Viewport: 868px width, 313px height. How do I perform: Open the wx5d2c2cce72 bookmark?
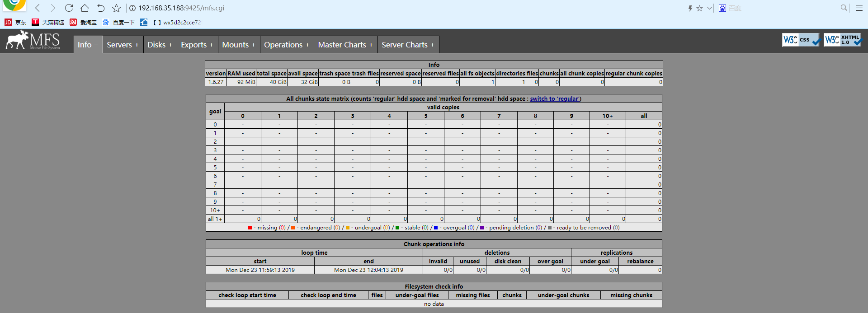[177, 22]
